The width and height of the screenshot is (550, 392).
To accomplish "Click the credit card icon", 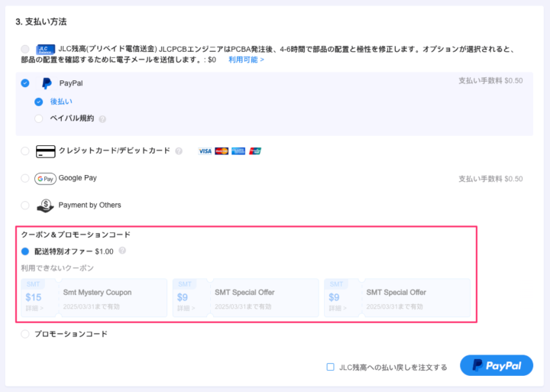I will point(46,151).
